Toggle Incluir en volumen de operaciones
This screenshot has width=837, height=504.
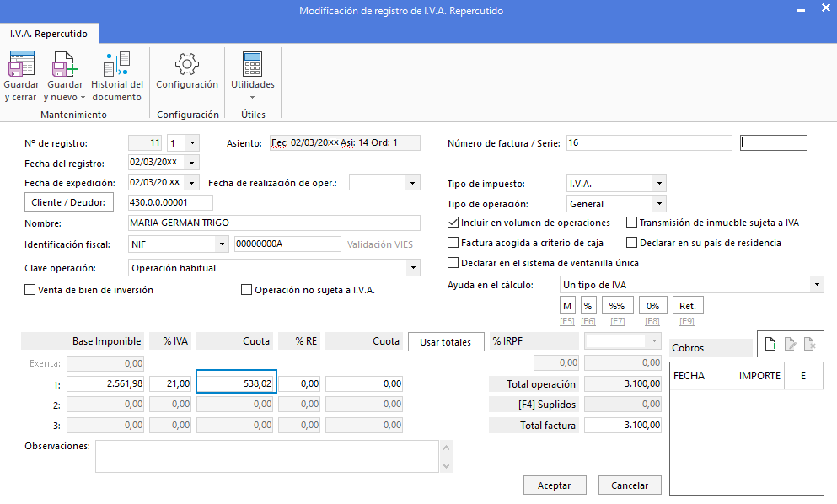coord(453,223)
